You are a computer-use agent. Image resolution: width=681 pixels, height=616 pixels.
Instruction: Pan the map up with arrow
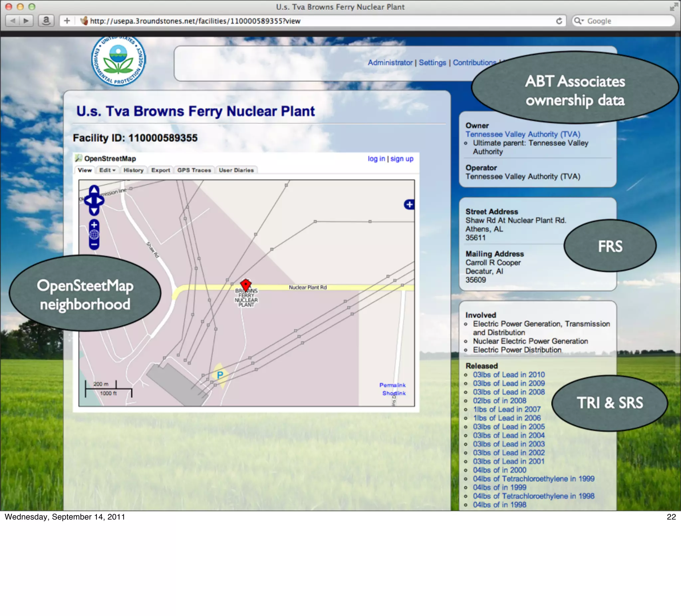(94, 190)
